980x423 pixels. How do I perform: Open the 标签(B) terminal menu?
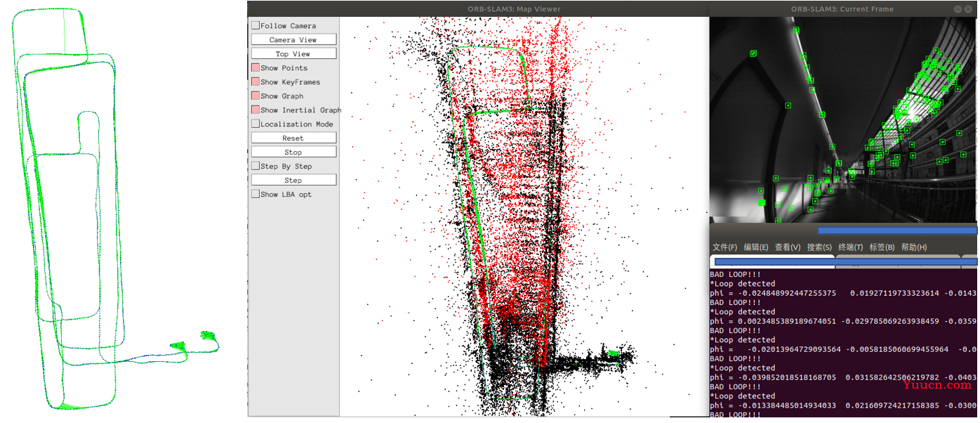[882, 247]
